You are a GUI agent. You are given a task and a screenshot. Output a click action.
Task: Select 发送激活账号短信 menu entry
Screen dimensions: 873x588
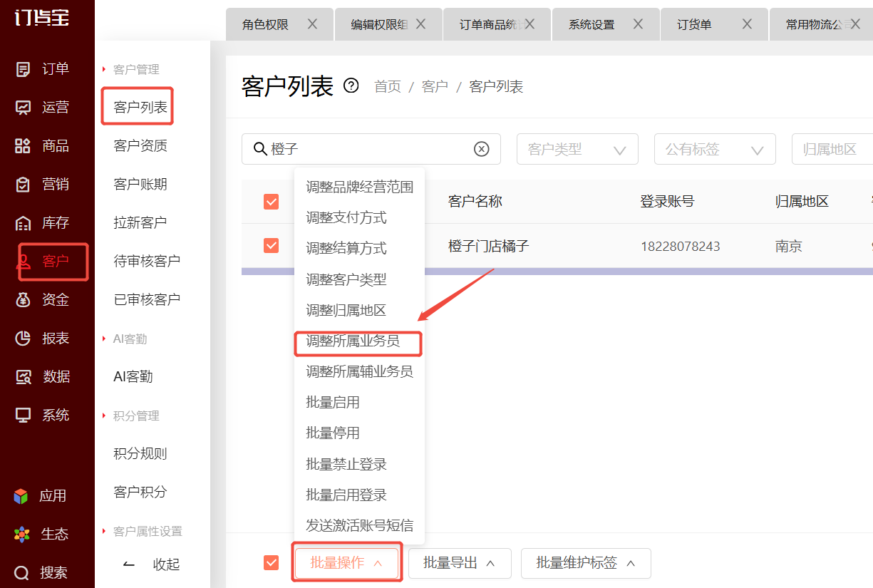pyautogui.click(x=359, y=525)
